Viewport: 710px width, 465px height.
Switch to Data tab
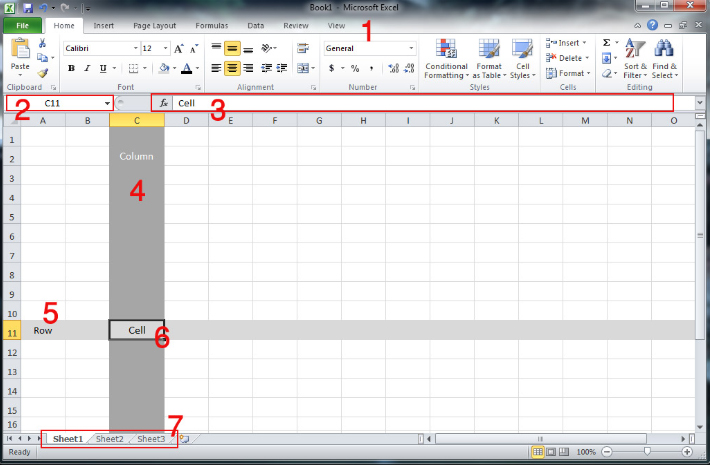[x=255, y=26]
